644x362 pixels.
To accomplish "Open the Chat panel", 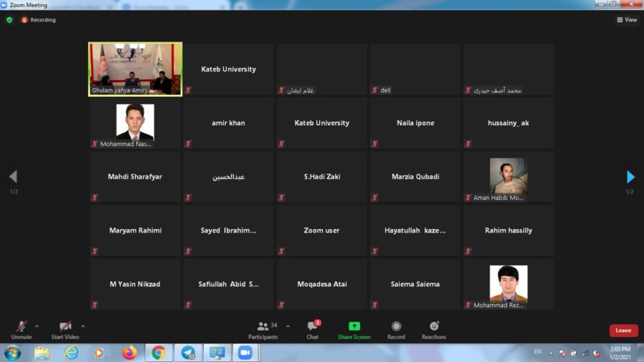I will pos(313,331).
